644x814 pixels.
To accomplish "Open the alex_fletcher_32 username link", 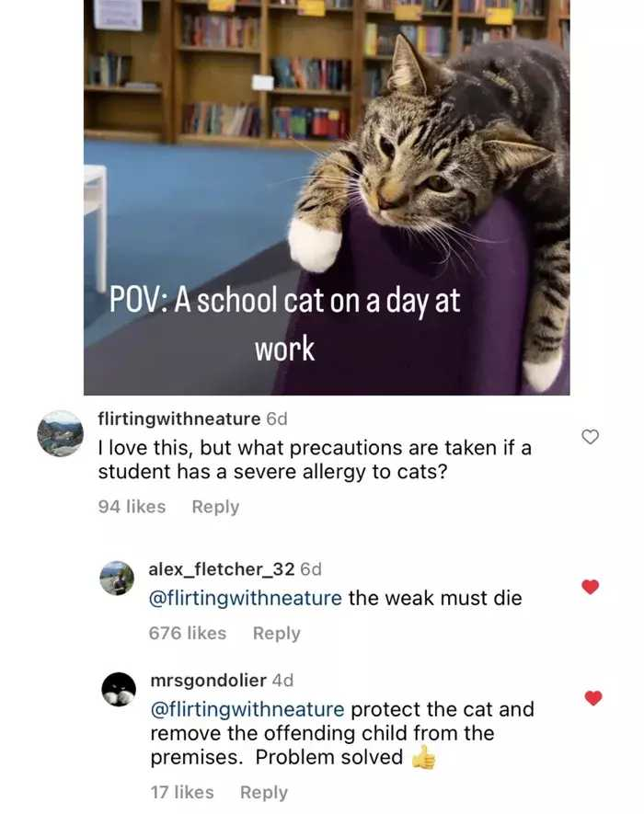I will [222, 569].
